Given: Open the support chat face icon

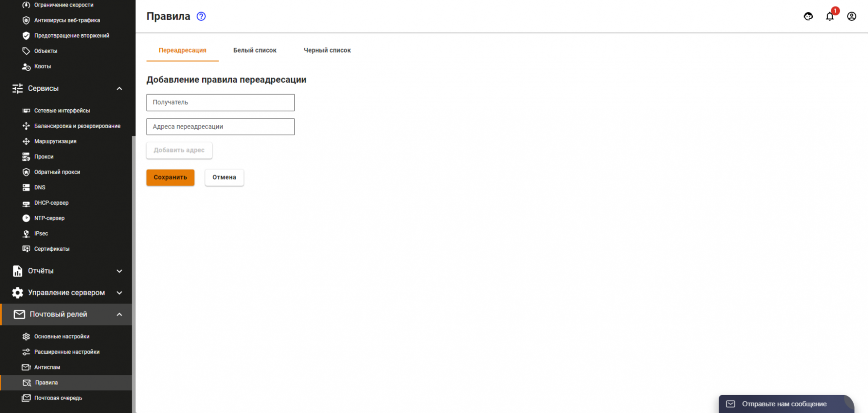Looking at the screenshot, I should tap(808, 16).
